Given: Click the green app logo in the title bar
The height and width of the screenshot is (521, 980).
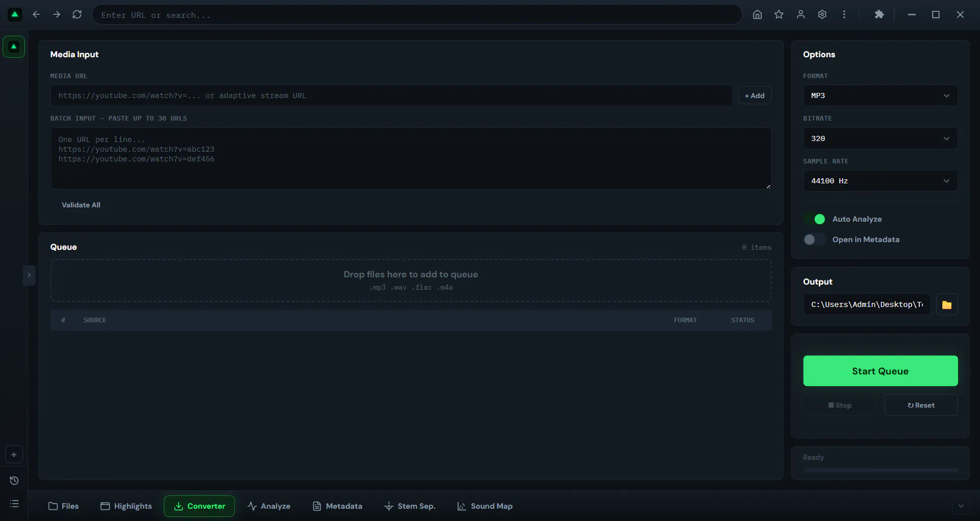Looking at the screenshot, I should [15, 14].
